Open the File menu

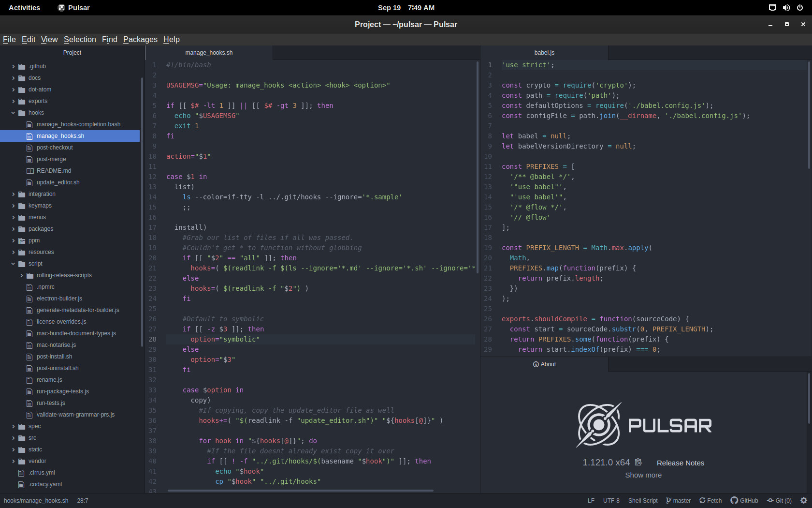coord(9,39)
